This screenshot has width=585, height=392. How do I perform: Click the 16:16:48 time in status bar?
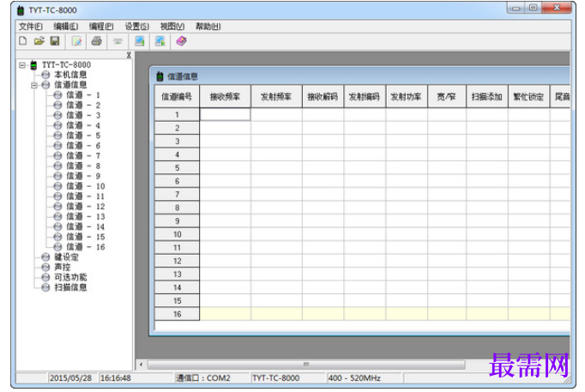tap(116, 377)
